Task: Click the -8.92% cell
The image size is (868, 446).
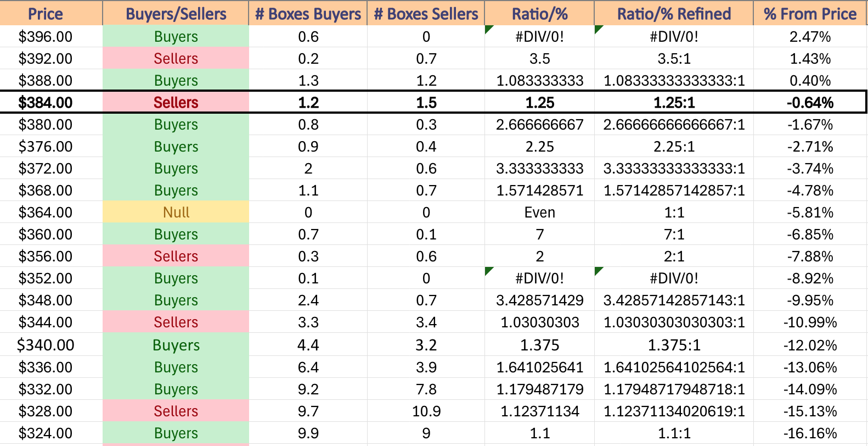Action: 810,278
